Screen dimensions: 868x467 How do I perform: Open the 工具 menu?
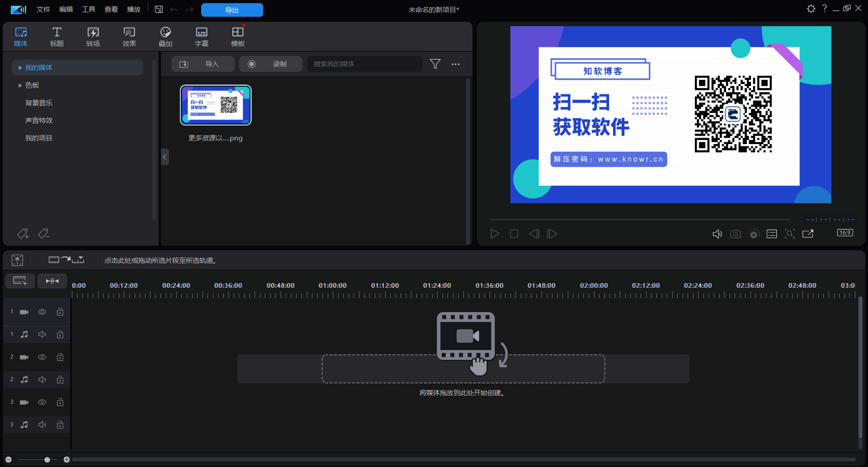89,9
